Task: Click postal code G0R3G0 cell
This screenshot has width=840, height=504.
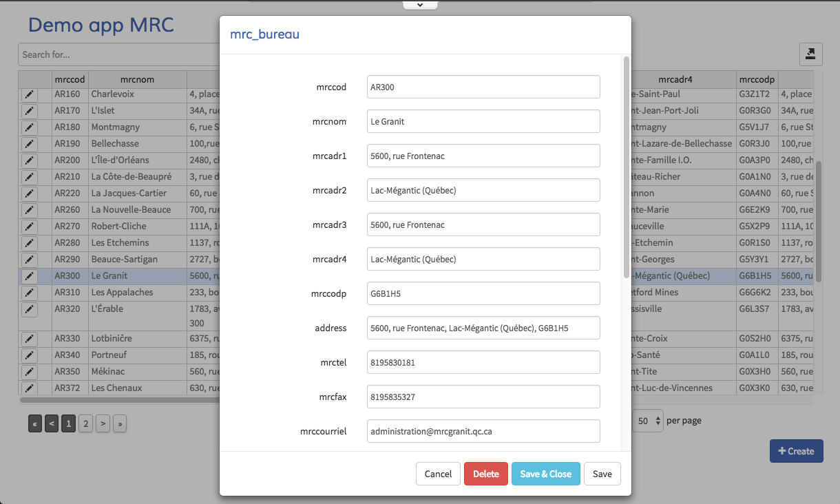Action: [x=757, y=111]
